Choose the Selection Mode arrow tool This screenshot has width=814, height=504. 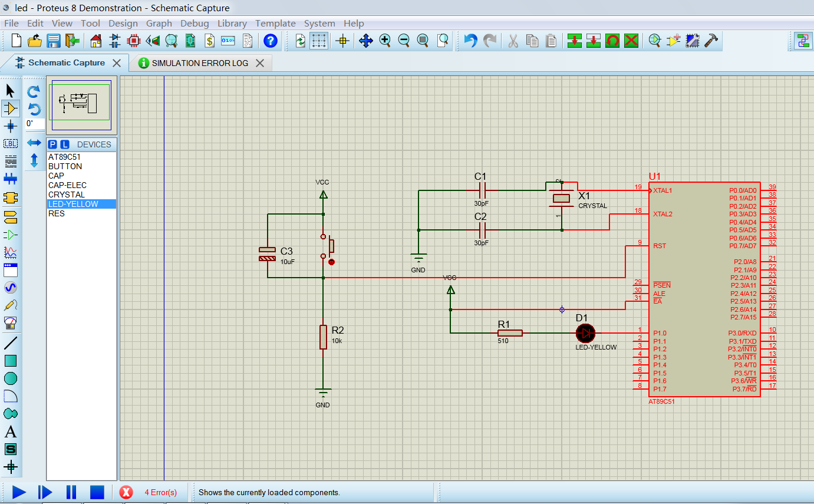click(x=11, y=91)
